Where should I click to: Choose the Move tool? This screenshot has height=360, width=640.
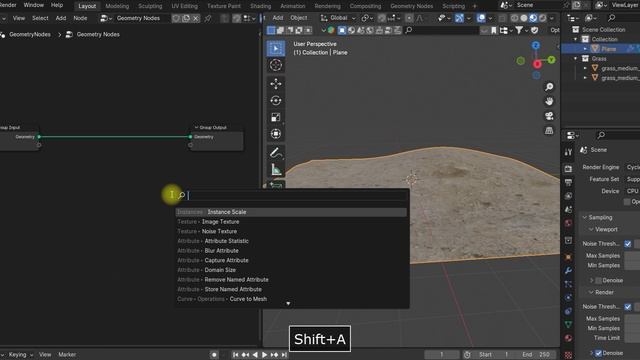click(276, 84)
